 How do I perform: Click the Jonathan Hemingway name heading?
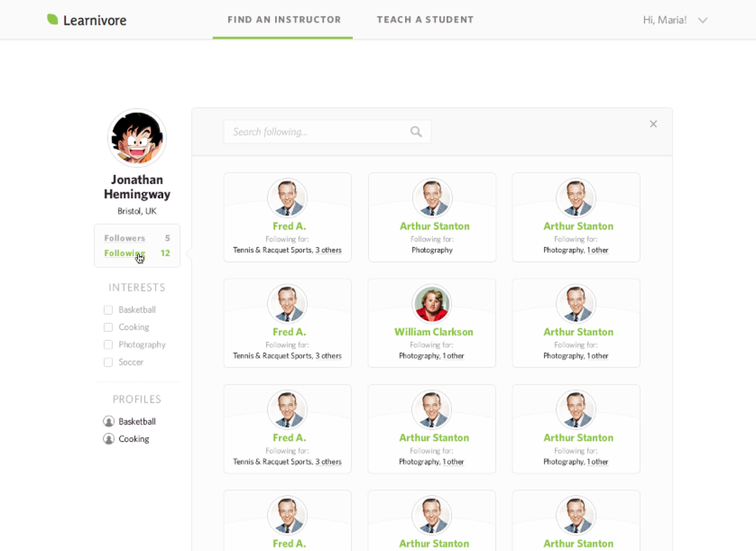[x=137, y=187]
